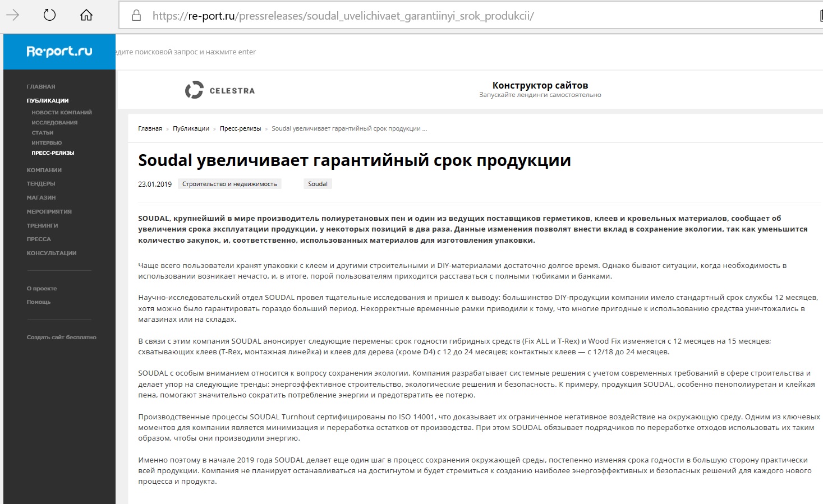Click the paragraph beginning Научно-исследовательский отдел
The height and width of the screenshot is (504, 823).
(478, 308)
